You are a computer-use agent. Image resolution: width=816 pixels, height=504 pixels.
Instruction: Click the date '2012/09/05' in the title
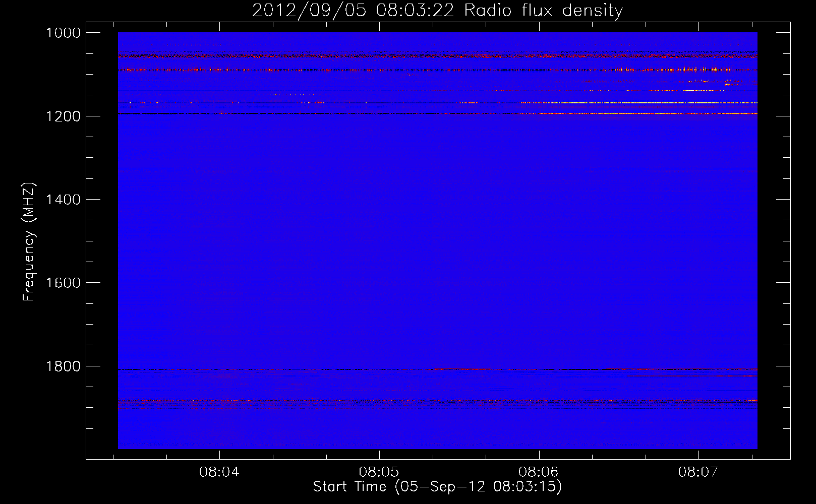click(x=309, y=11)
